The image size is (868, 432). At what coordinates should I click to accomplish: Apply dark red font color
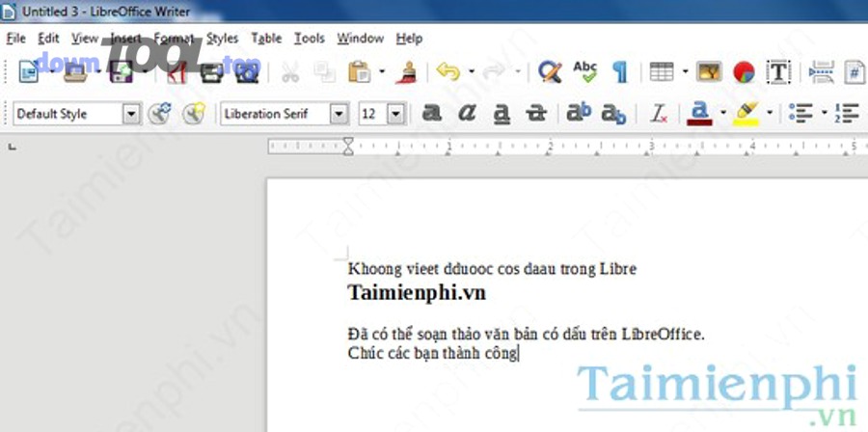coord(700,114)
